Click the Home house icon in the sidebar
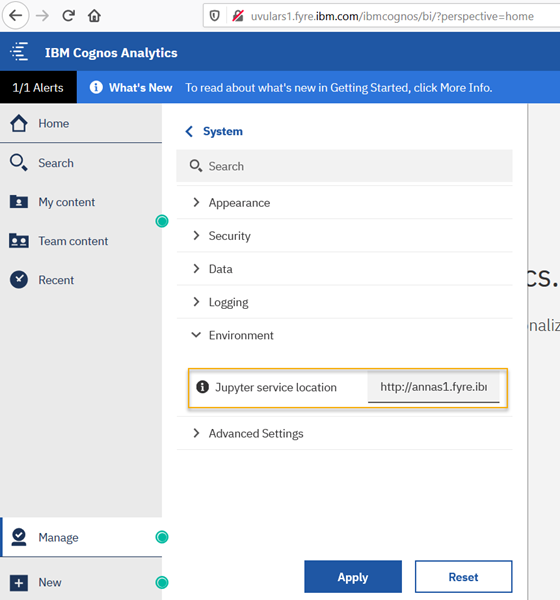The width and height of the screenshot is (560, 600). coord(19,123)
